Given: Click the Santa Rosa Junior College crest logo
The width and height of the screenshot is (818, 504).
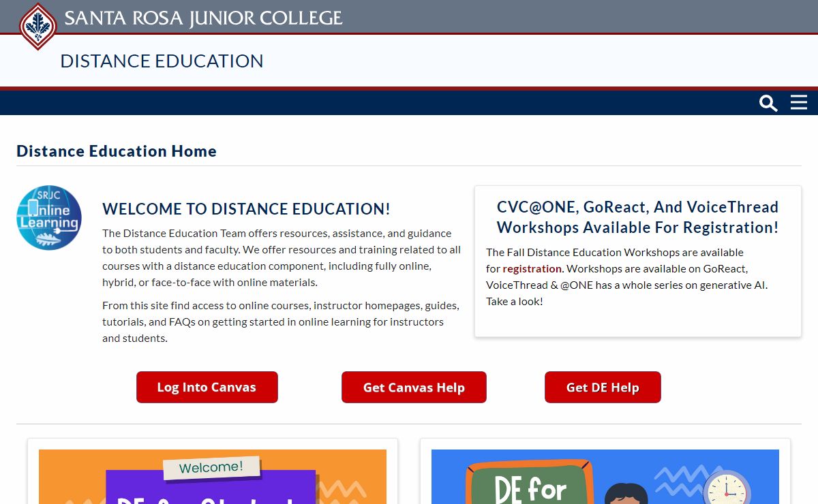Looking at the screenshot, I should click(x=38, y=27).
